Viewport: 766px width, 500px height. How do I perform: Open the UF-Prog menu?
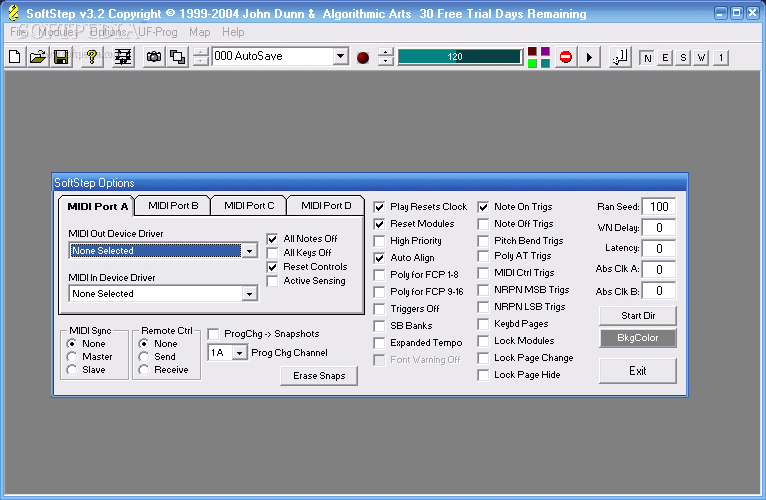(158, 32)
